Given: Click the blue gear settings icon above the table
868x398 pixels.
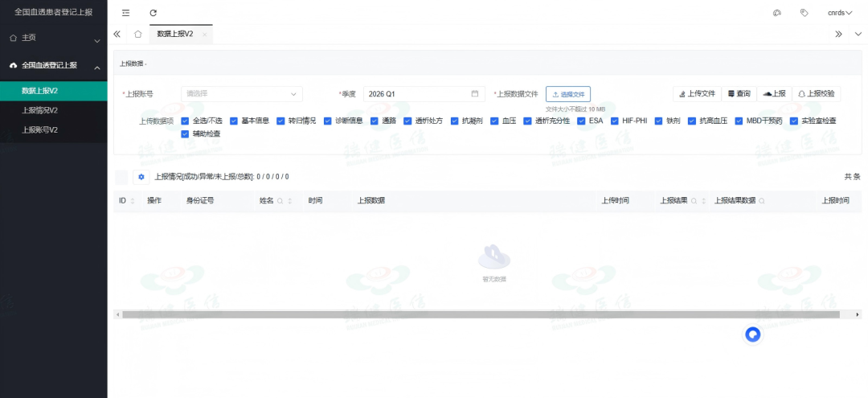Looking at the screenshot, I should (x=141, y=177).
